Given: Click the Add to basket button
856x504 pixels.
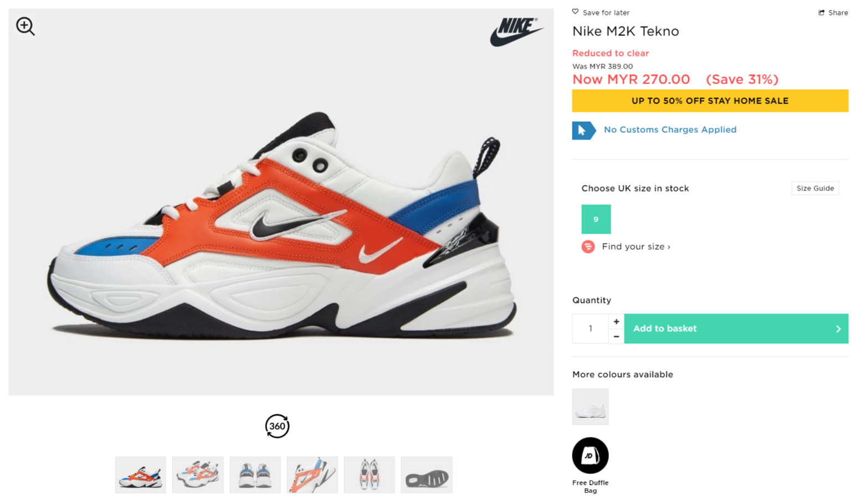Looking at the screenshot, I should pos(736,328).
